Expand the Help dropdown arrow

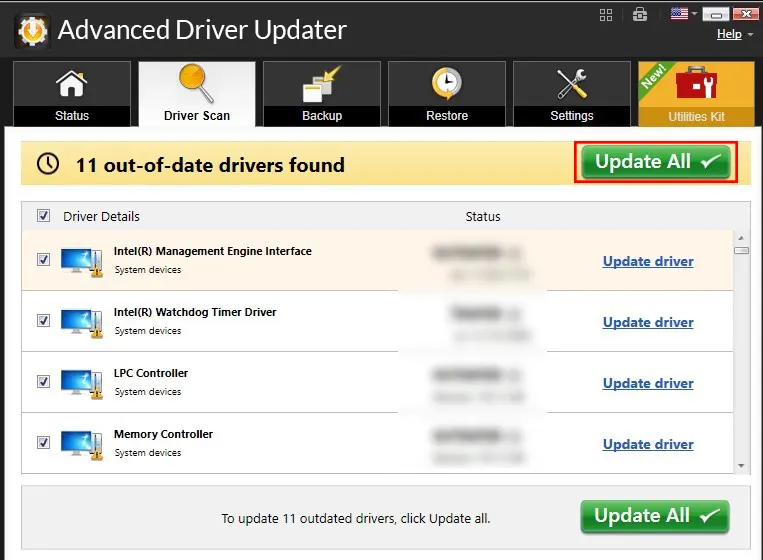(x=750, y=35)
